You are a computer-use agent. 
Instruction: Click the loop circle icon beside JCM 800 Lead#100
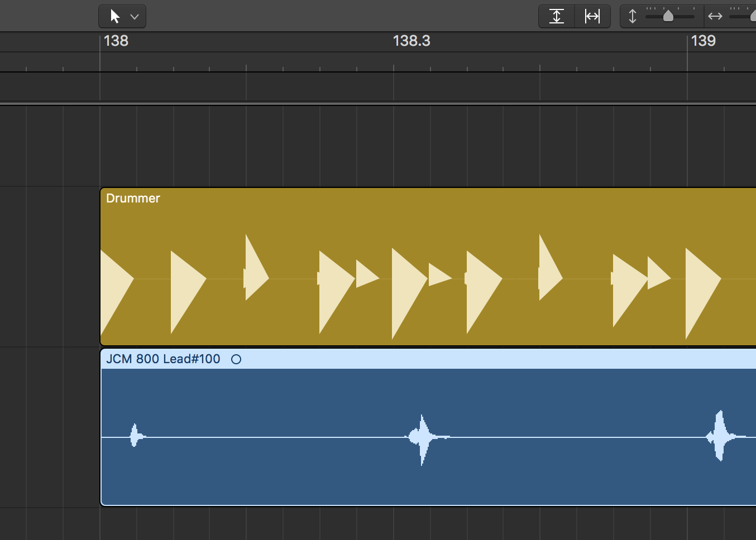[x=236, y=359]
